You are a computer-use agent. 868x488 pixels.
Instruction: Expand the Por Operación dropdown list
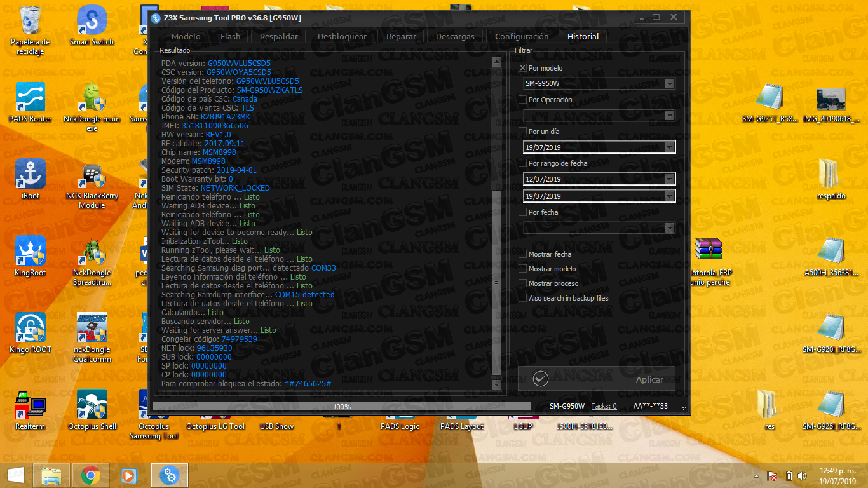pos(669,115)
